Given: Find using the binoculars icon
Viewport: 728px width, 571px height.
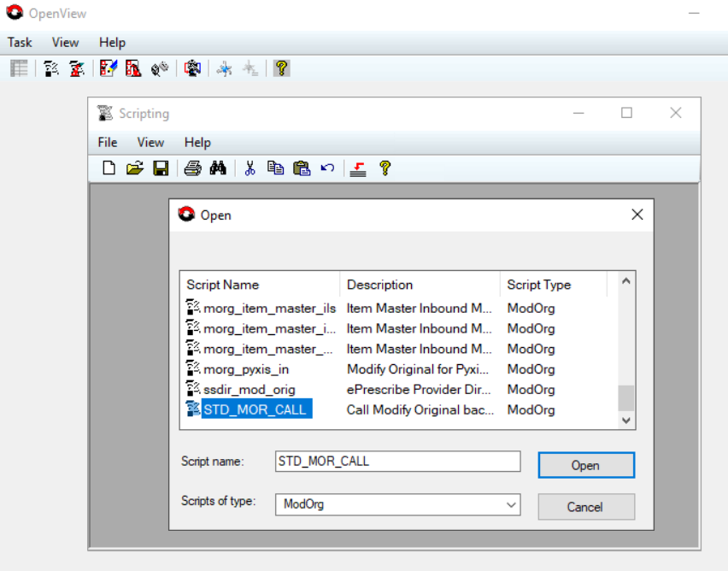Looking at the screenshot, I should pos(218,168).
